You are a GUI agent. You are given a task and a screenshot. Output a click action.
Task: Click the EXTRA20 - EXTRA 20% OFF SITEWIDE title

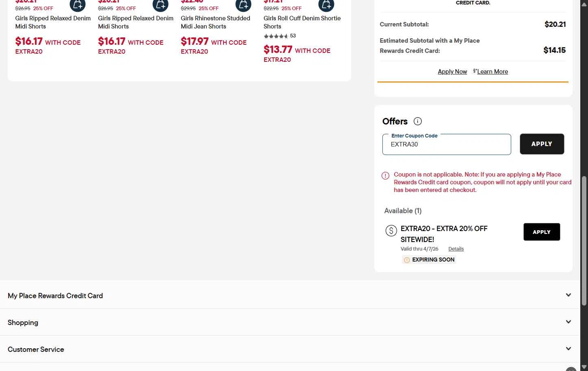coord(444,234)
